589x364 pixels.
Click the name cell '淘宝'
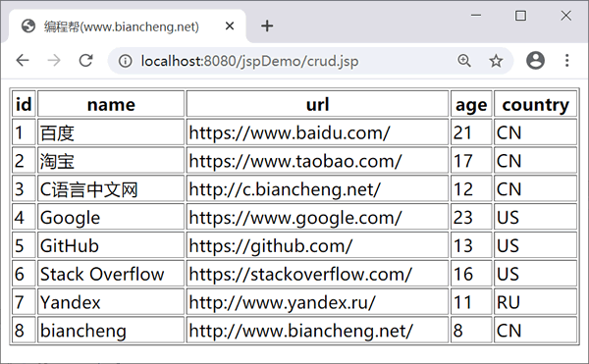click(111, 160)
